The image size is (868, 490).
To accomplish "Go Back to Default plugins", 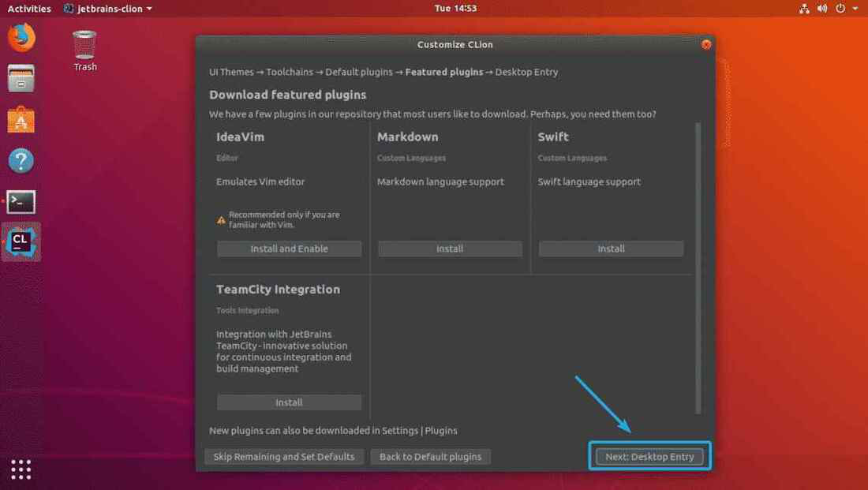I will tap(430, 457).
